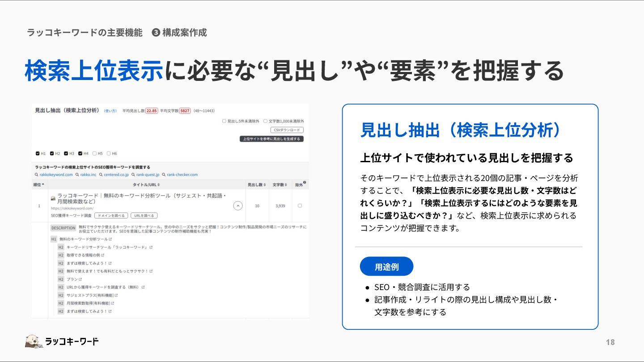Open external link icon beside 無料で使えます！でも有料だともっとサクサク！
Image resolution: width=644 pixels, height=362 pixels.
(151, 271)
